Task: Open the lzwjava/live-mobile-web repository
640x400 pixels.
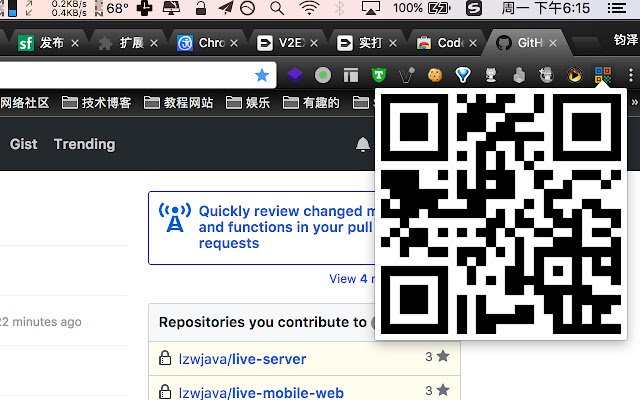Action: [261, 393]
